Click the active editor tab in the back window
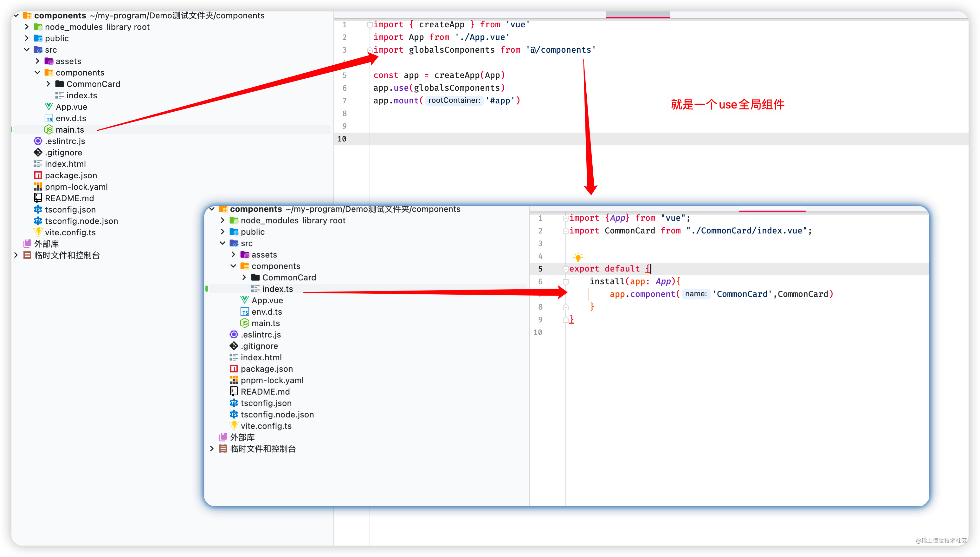Viewport: 980px width, 557px height. pyautogui.click(x=637, y=15)
